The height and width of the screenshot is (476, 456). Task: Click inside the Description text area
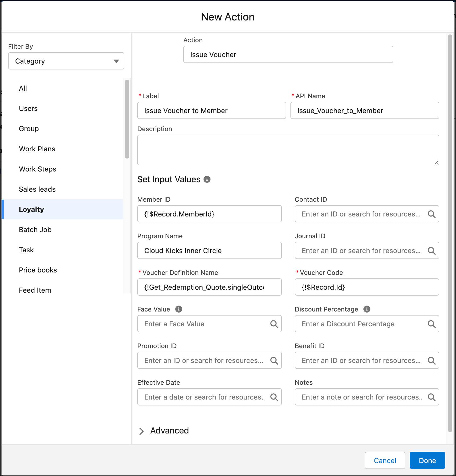click(288, 150)
